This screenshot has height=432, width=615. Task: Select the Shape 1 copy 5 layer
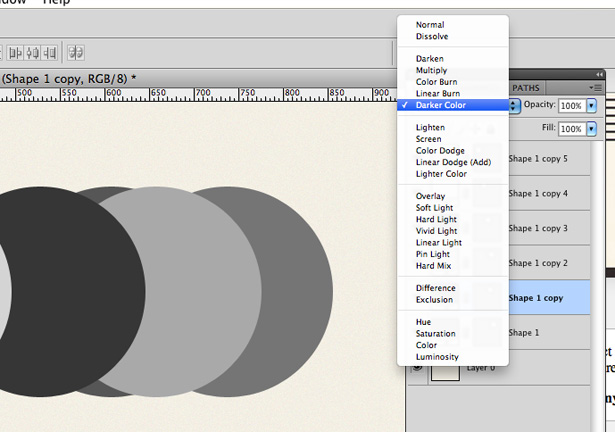(549, 159)
